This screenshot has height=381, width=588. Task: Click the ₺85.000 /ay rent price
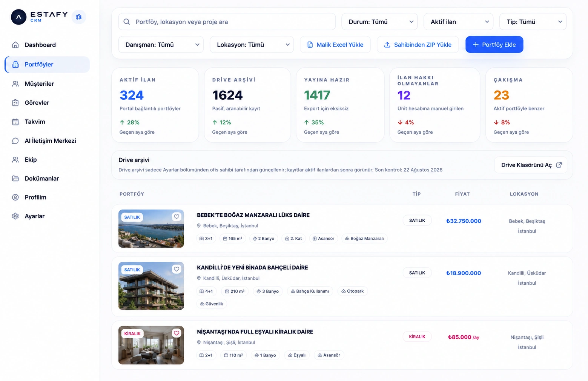pos(464,337)
